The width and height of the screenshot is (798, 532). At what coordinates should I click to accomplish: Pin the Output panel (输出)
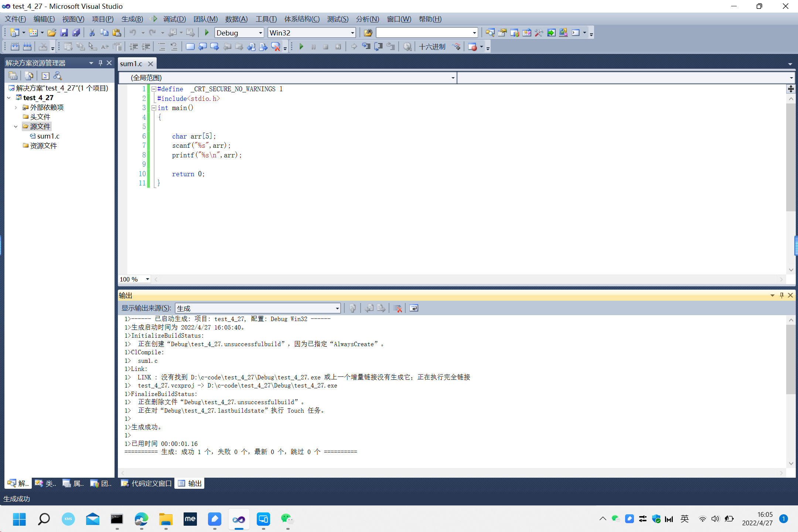(781, 295)
